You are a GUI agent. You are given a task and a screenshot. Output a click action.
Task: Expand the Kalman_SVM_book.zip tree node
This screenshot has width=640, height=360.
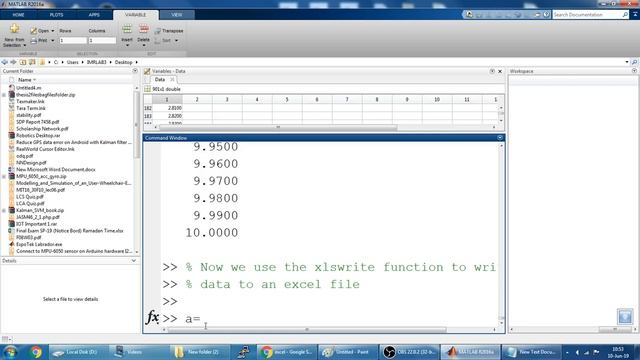pyautogui.click(x=4, y=211)
